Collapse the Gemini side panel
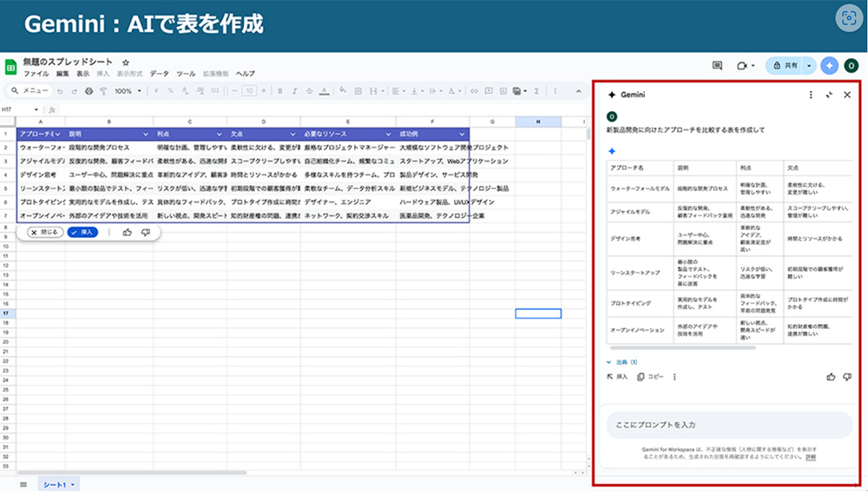Viewport: 868px width, 495px height. pyautogui.click(x=829, y=96)
